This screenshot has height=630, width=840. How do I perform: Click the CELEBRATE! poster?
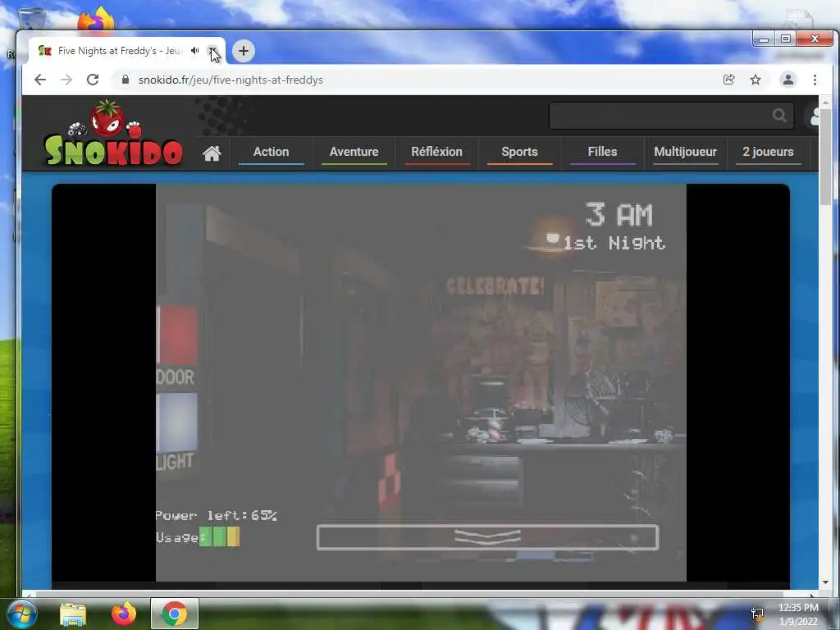[x=495, y=286]
